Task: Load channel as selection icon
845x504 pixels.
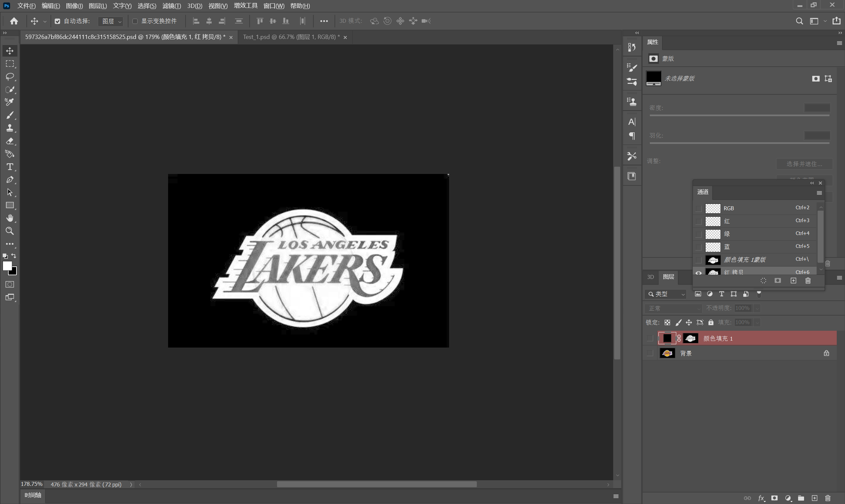Action: click(763, 281)
